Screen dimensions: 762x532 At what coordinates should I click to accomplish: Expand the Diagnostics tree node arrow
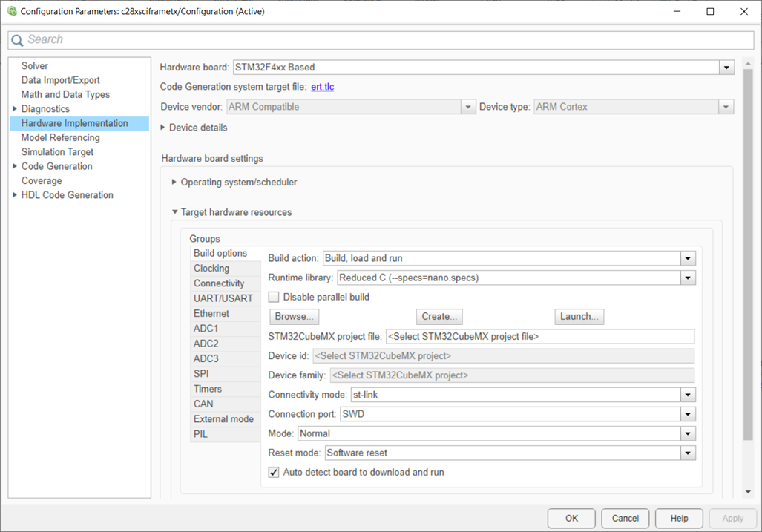click(x=15, y=109)
